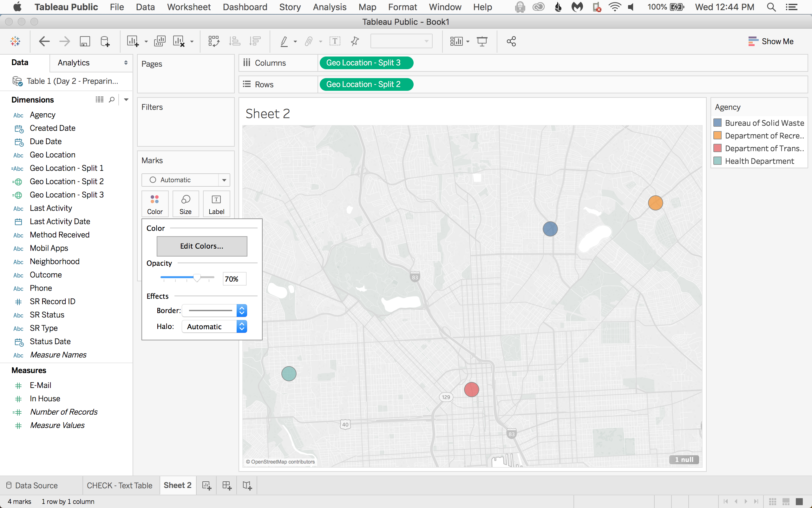Select the Neighborhood dimension field
This screenshot has width=812, height=508.
pos(54,261)
